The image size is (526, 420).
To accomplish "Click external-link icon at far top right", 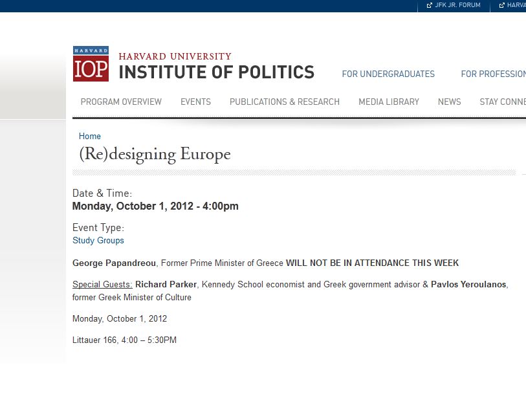I will click(501, 5).
